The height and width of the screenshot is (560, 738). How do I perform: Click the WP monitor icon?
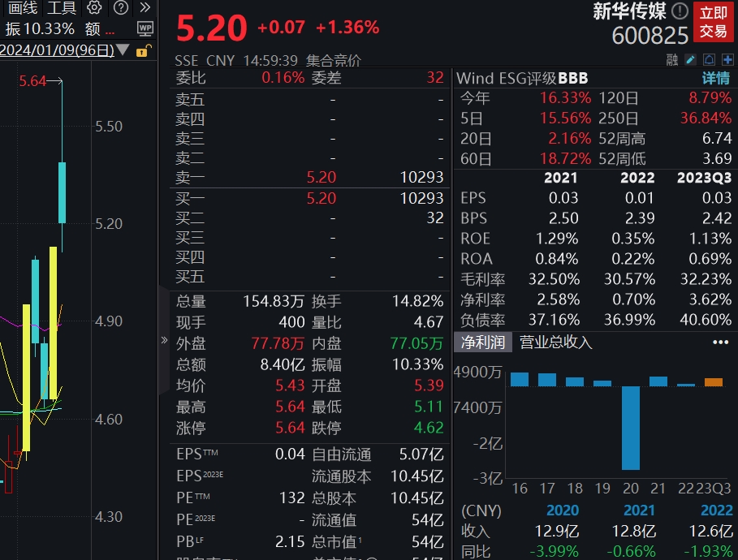point(145,28)
